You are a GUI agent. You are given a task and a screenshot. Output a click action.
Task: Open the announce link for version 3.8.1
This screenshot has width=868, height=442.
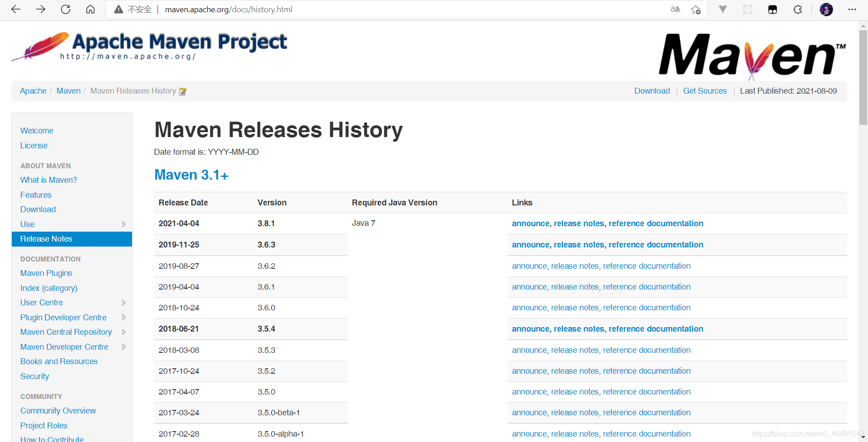pyautogui.click(x=530, y=223)
